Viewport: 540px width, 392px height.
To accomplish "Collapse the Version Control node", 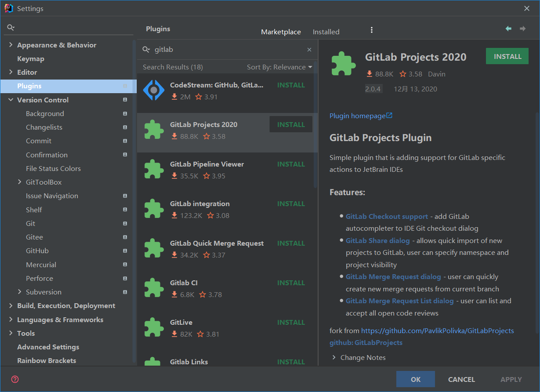I will [11, 100].
